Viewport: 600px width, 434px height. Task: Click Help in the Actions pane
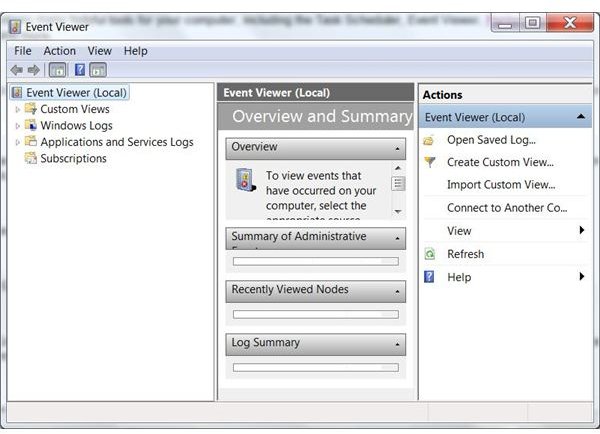459,277
